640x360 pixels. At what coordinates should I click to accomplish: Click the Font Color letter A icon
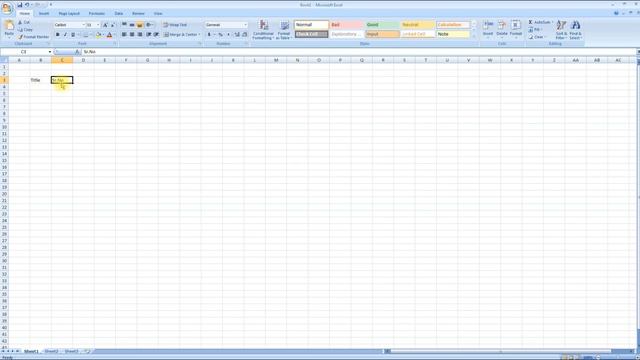109,35
